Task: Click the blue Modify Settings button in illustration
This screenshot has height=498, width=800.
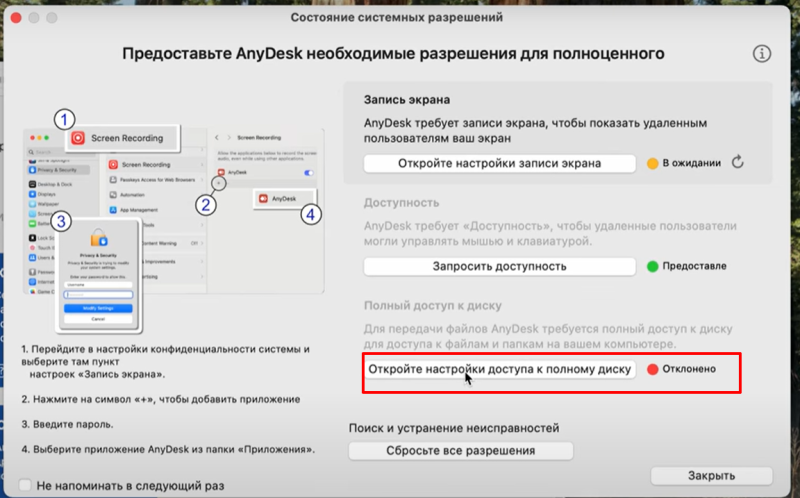Action: (98, 308)
